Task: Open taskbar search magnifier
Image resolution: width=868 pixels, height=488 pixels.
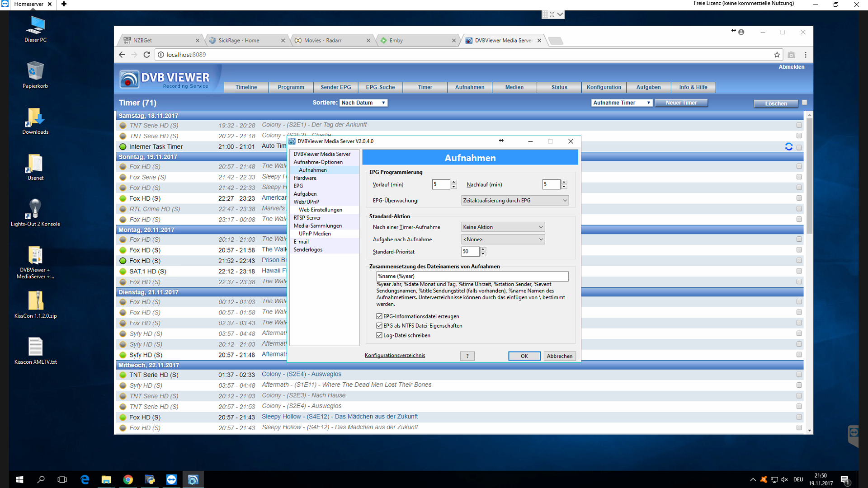Action: tap(41, 479)
